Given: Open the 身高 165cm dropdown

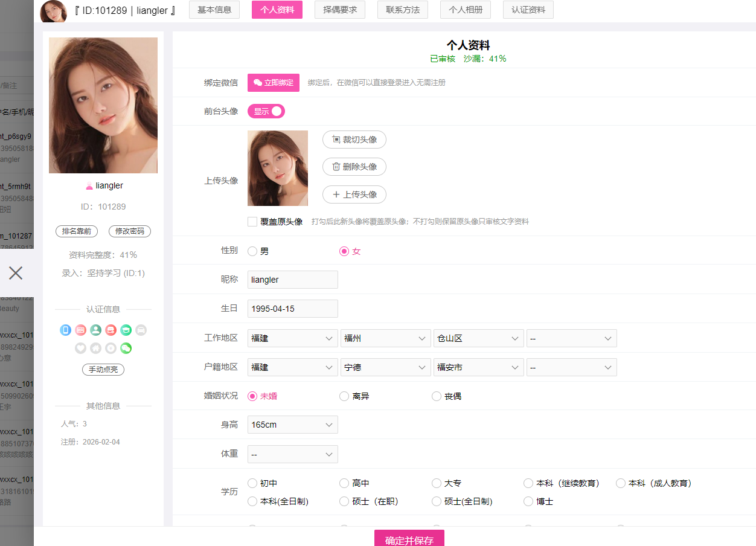Looking at the screenshot, I should coord(292,425).
